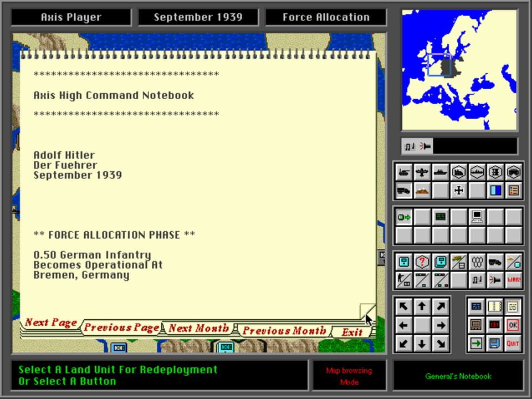Open the Previous Month notebook tab
This screenshot has width=532, height=399.
pyautogui.click(x=284, y=331)
